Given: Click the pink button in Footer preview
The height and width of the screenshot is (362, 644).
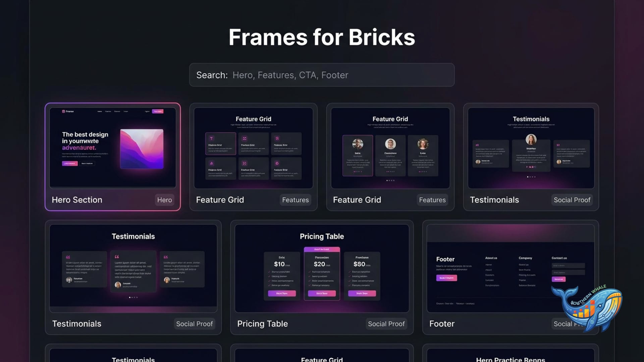Looking at the screenshot, I should [x=446, y=278].
